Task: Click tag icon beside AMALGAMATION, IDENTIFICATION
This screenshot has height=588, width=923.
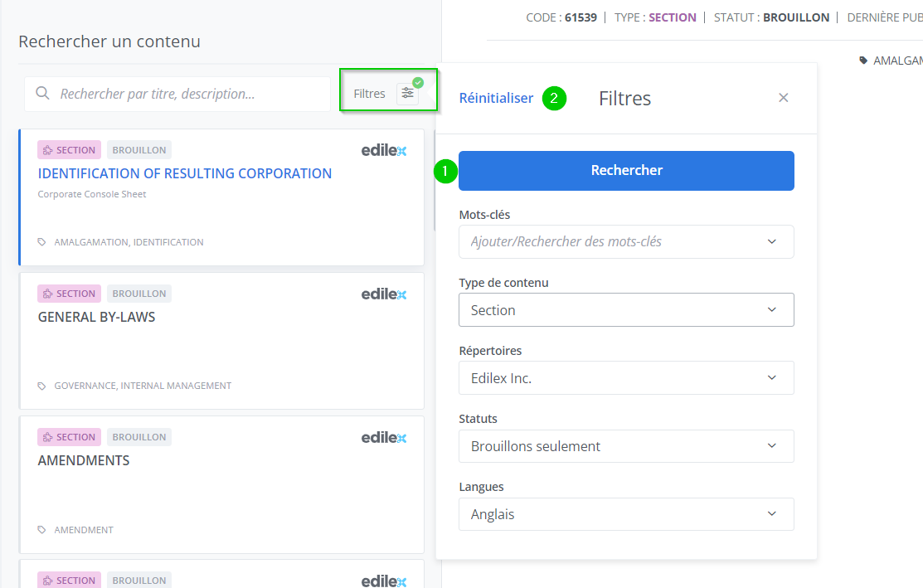Action: tap(42, 242)
